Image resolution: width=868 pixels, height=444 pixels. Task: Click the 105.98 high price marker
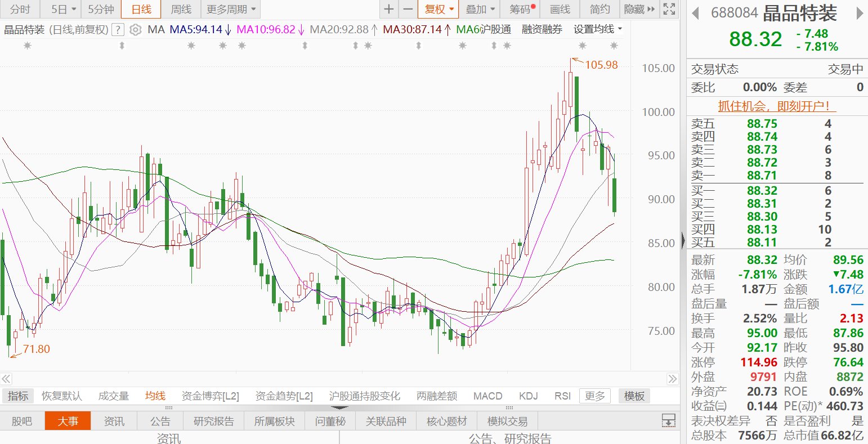pyautogui.click(x=601, y=65)
